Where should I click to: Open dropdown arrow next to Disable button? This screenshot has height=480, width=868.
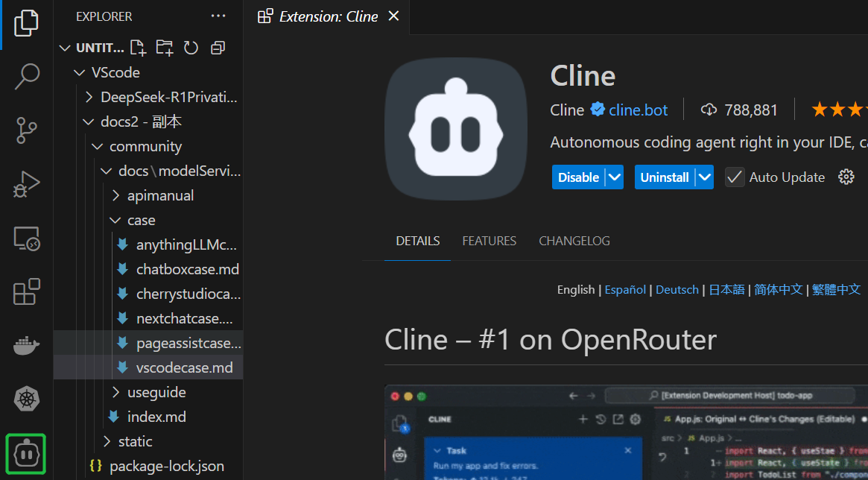click(614, 177)
